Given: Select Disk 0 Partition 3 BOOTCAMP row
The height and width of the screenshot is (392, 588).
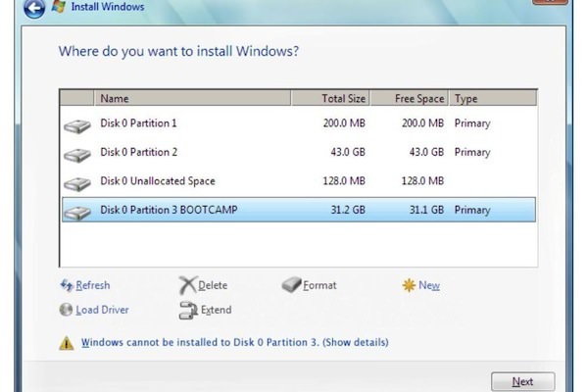Looking at the screenshot, I should 299,210.
